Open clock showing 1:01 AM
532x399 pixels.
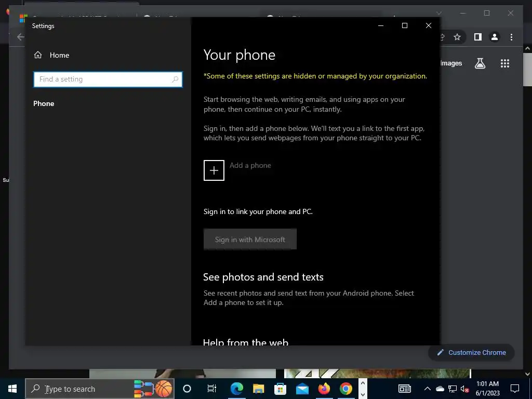click(x=487, y=389)
